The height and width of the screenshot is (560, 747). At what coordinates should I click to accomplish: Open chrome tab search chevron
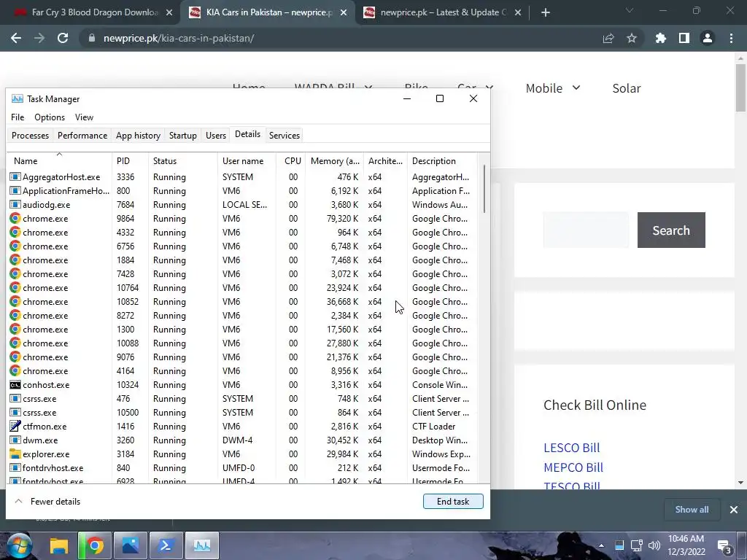630,10
